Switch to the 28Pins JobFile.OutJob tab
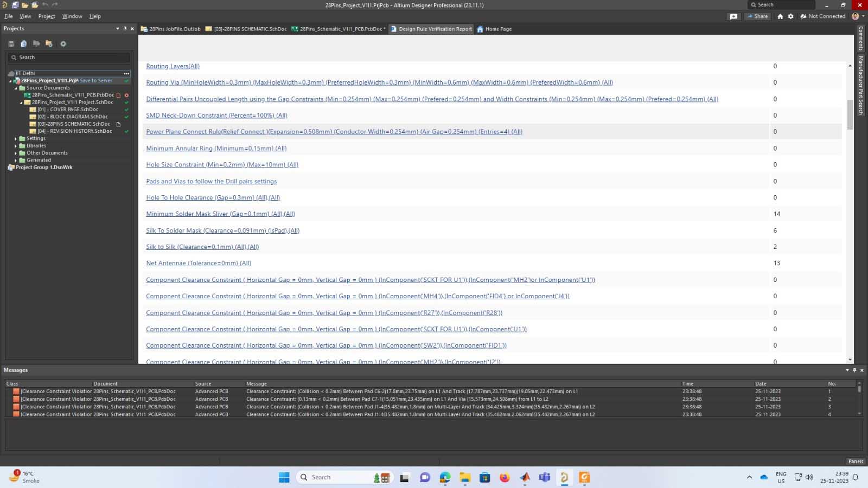 click(170, 29)
